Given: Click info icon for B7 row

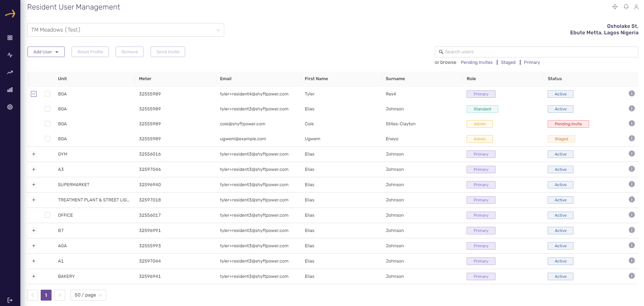Looking at the screenshot, I should [632, 230].
